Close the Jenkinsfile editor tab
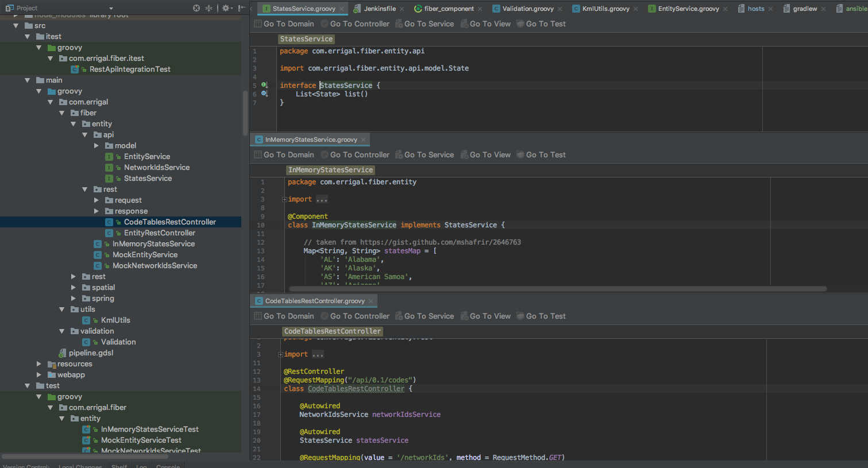Screen dimensions: 868x468 tap(402, 9)
